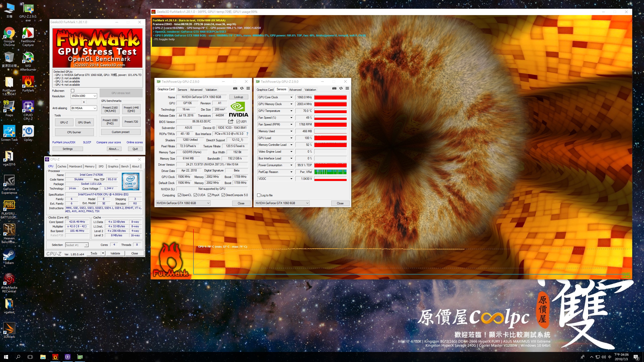Toggle DirectCompute 5.0 checkbox
The image size is (644, 362).
223,195
